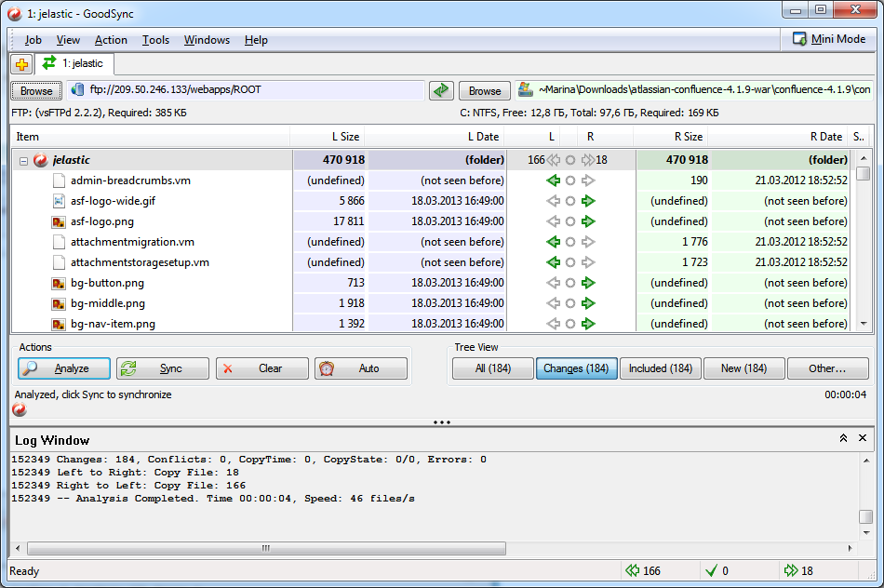
Task: Click the Sync button
Action: click(162, 368)
